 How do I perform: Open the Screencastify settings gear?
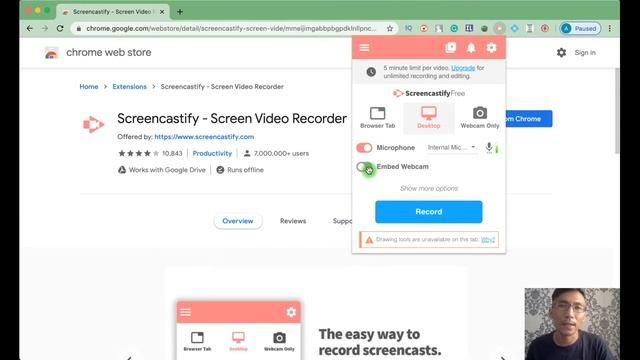491,48
